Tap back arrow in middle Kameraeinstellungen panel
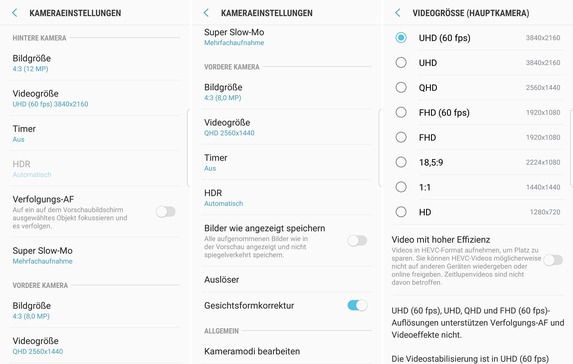 [206, 13]
